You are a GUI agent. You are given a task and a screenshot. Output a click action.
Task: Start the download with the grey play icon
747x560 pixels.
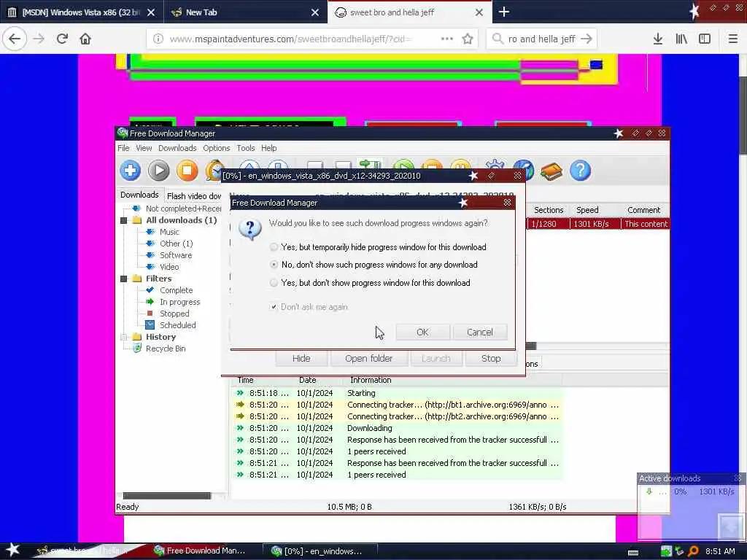tap(158, 171)
